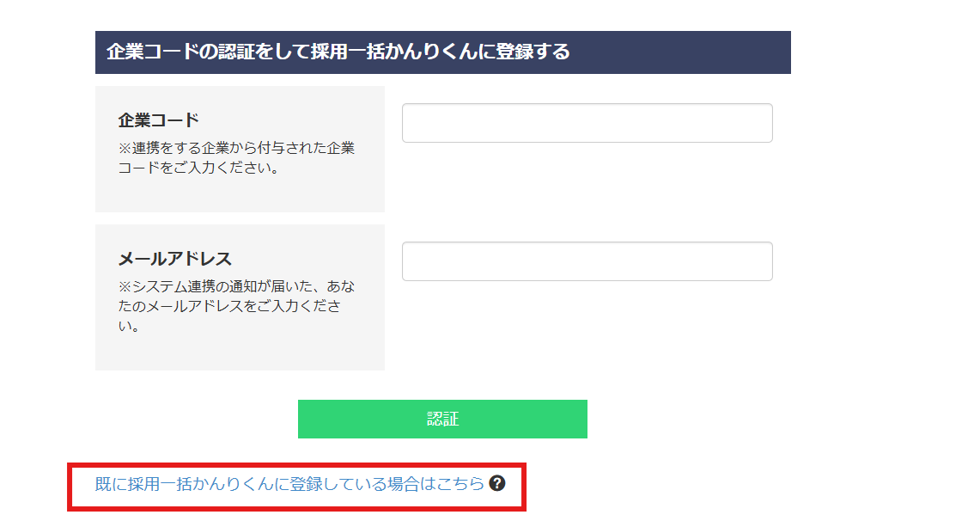Select the empty company code text box
The height and width of the screenshot is (527, 980).
(587, 122)
